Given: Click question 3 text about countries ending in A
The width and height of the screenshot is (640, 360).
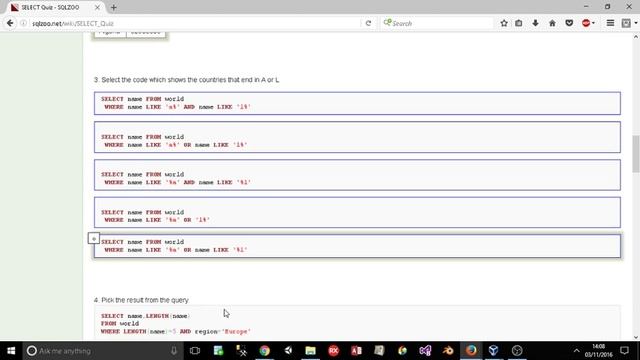Looking at the screenshot, I should click(187, 80).
